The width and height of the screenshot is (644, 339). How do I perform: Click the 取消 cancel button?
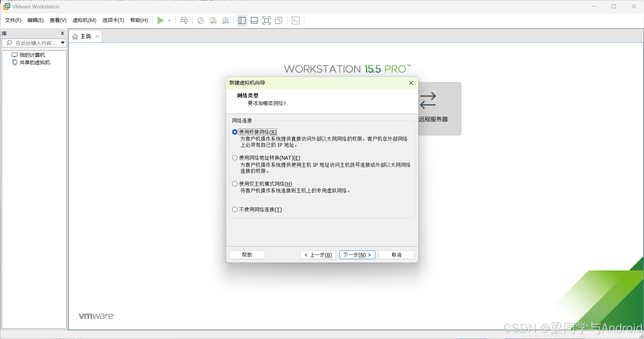tap(397, 255)
